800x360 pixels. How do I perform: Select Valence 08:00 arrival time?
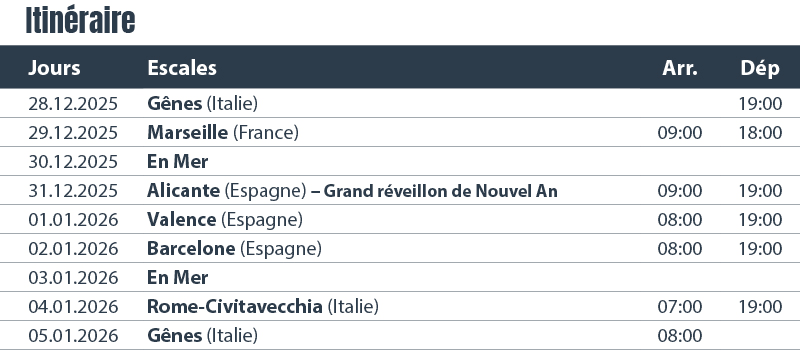[680, 220]
